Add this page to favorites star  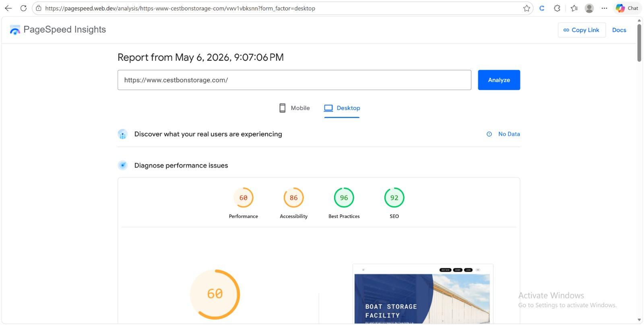coord(526,8)
